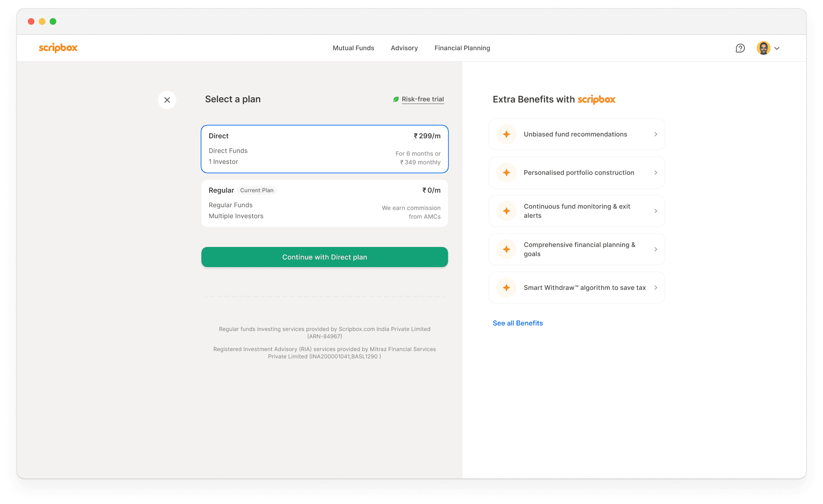Click star icon for Personalised portfolio construction
The image size is (823, 504).
click(506, 173)
